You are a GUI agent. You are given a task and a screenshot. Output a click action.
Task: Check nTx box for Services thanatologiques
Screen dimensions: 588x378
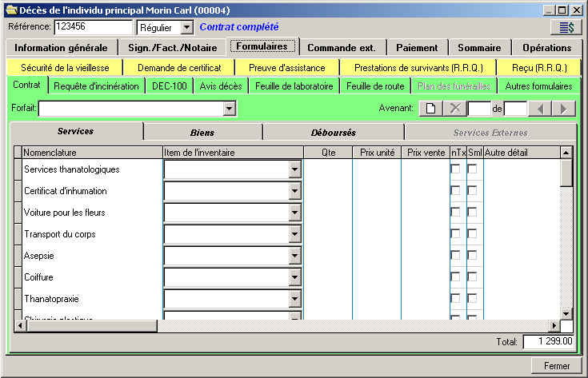(455, 169)
